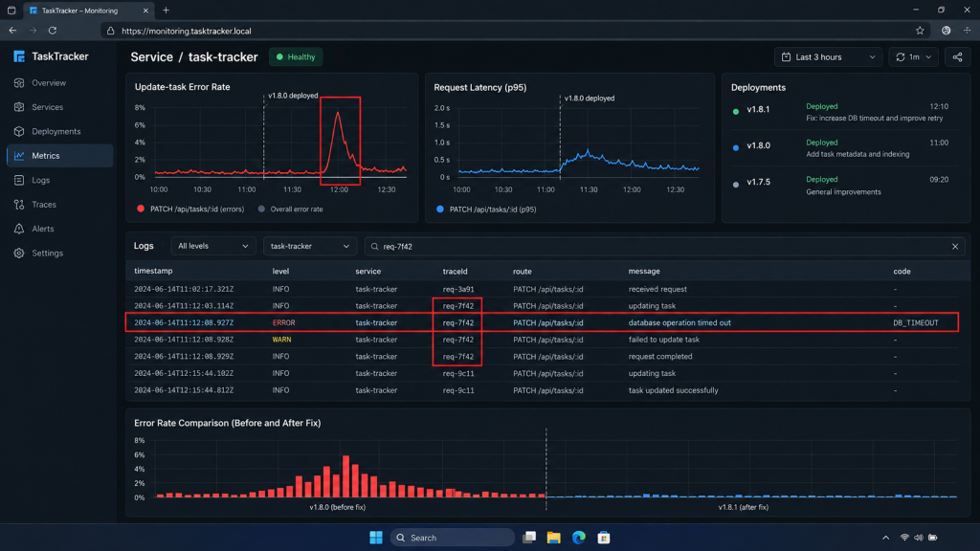
Task: Open Microsoft Edge from the taskbar
Action: tap(579, 538)
